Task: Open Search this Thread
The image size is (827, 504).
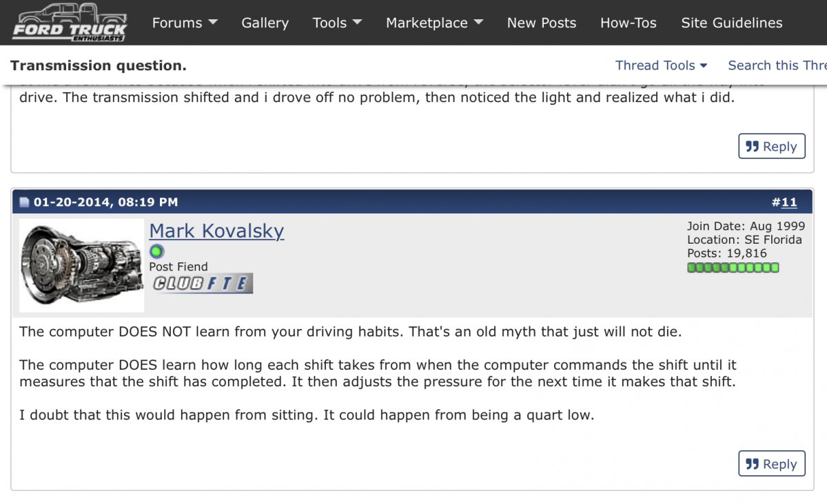Action: click(777, 65)
